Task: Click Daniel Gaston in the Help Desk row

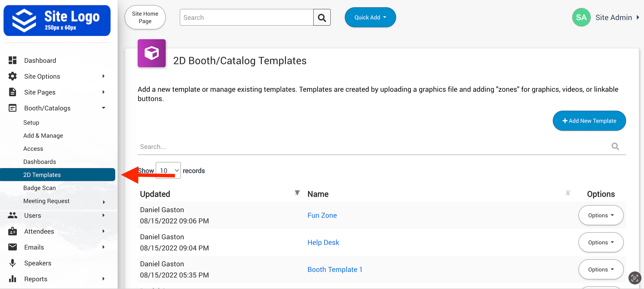Action: coord(162,237)
